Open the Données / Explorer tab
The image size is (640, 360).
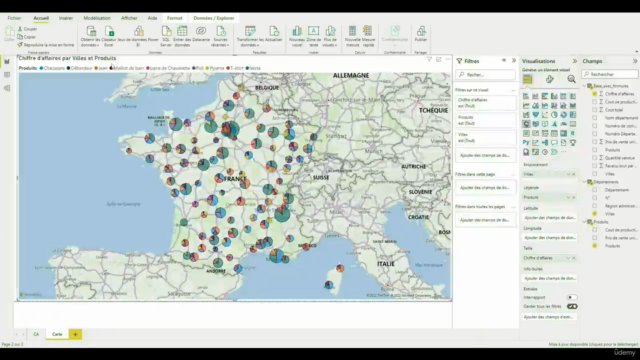[214, 18]
